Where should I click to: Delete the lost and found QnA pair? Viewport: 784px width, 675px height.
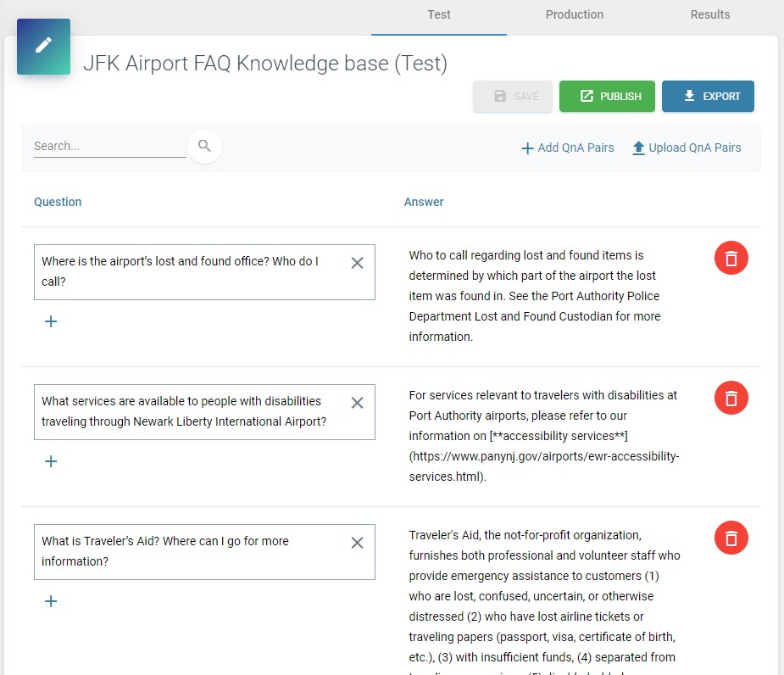click(731, 258)
